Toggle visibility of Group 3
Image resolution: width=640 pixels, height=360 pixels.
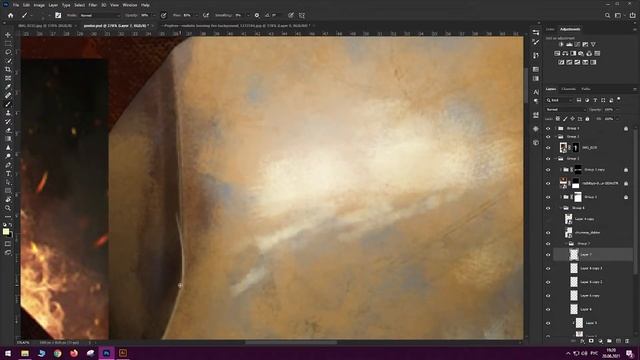[548, 137]
